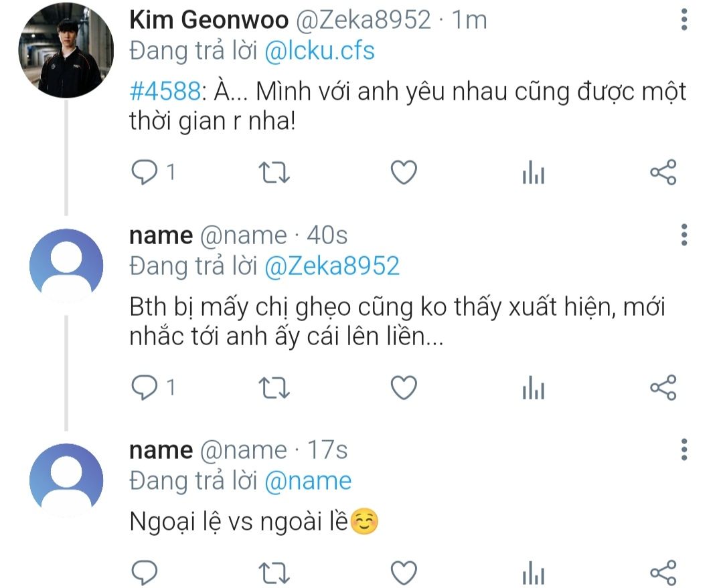Open the @Zeka8952 reply mention link

click(x=332, y=266)
